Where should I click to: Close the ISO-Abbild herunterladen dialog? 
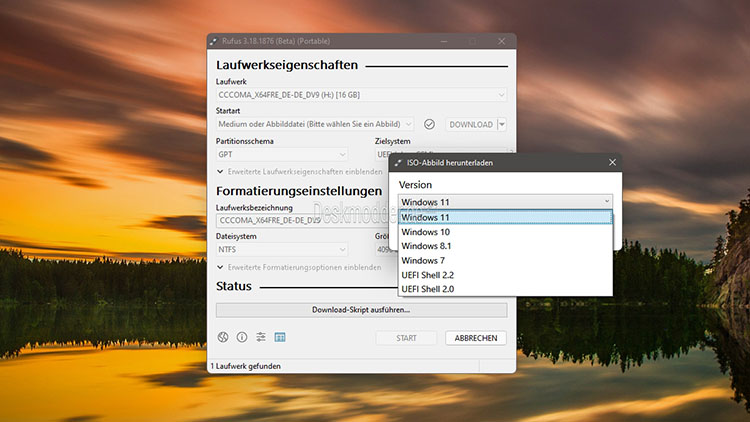pos(612,163)
